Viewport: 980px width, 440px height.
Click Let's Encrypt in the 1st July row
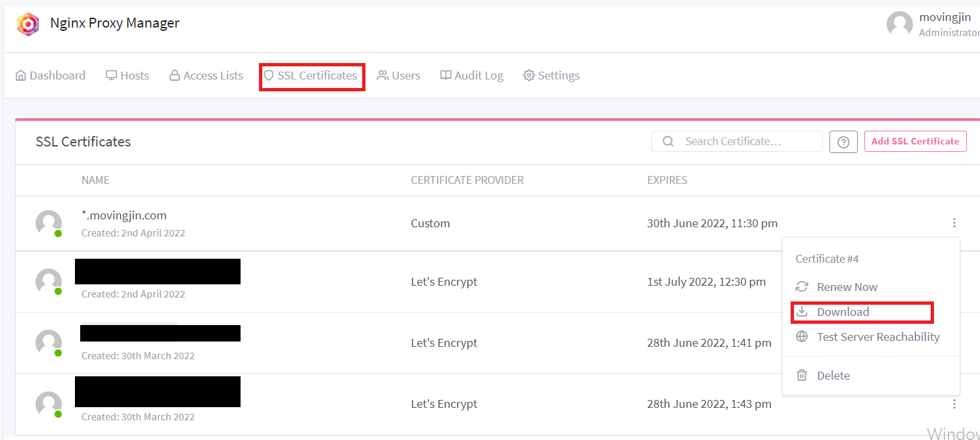click(x=444, y=282)
